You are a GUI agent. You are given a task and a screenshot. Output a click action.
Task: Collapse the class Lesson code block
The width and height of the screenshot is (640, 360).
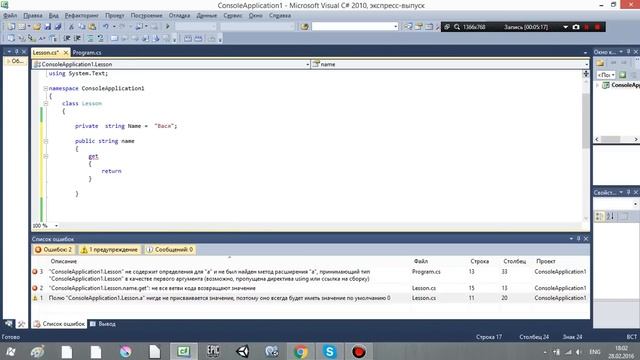(x=46, y=103)
